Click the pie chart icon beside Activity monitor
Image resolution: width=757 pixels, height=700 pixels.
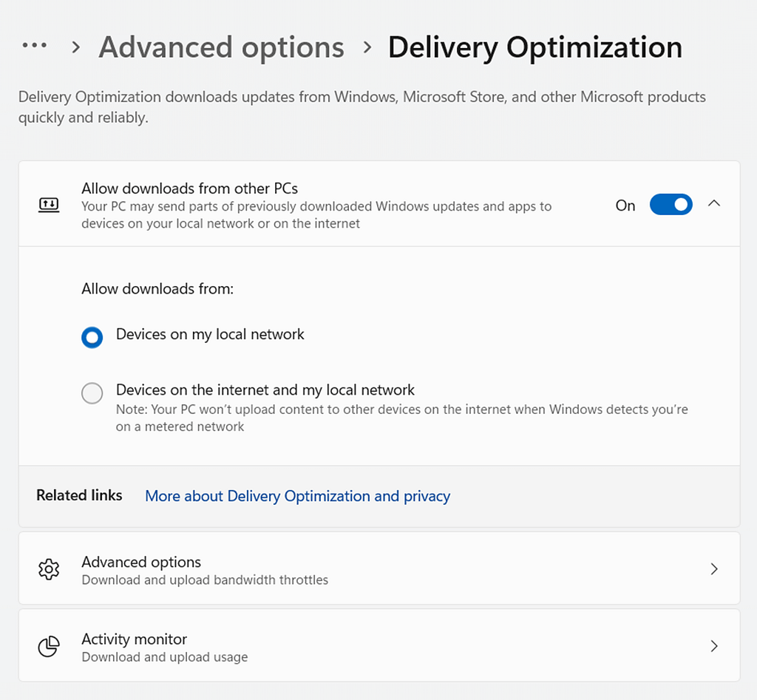[48, 645]
